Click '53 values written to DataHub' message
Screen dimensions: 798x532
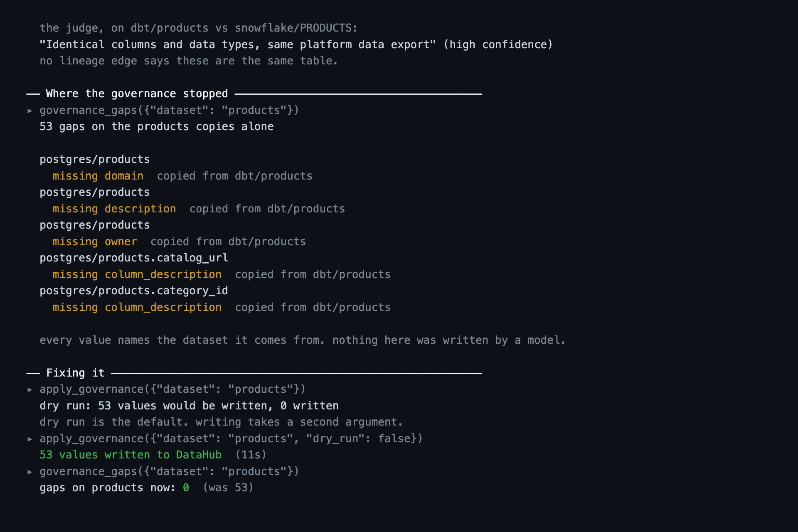click(x=131, y=455)
